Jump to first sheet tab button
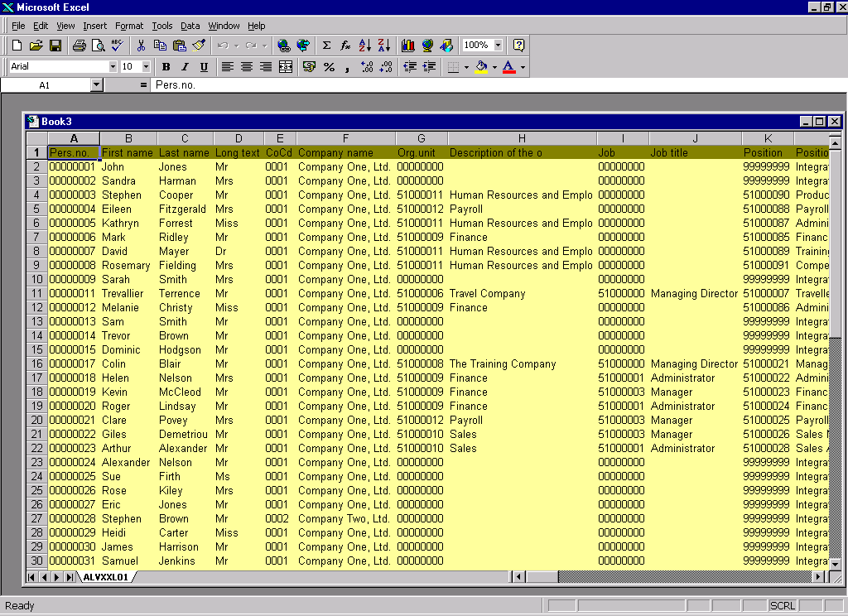Viewport: 848px width, 616px height. [x=31, y=577]
